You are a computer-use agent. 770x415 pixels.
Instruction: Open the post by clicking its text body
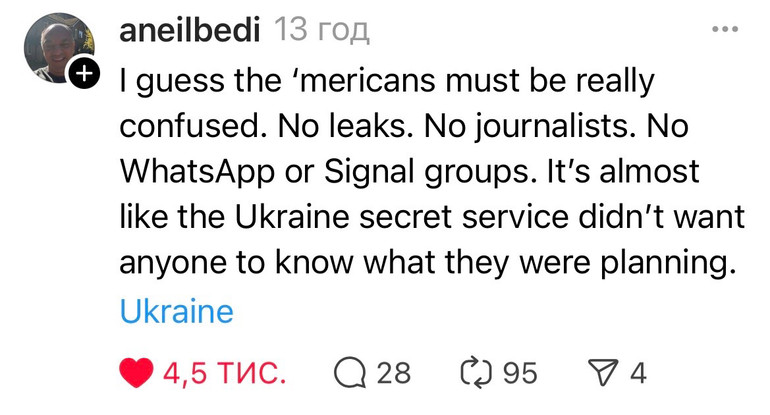tap(432, 171)
